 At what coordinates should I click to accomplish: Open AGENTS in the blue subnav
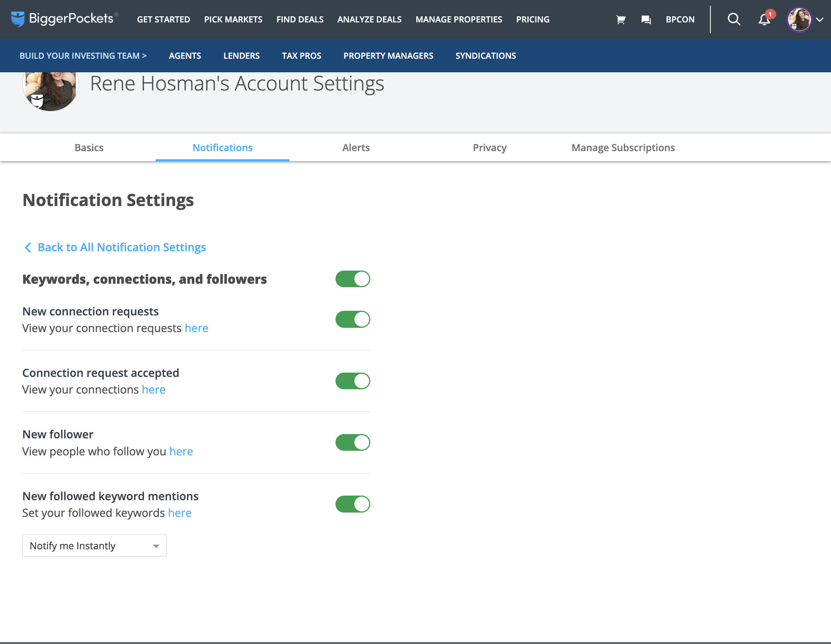coord(185,56)
